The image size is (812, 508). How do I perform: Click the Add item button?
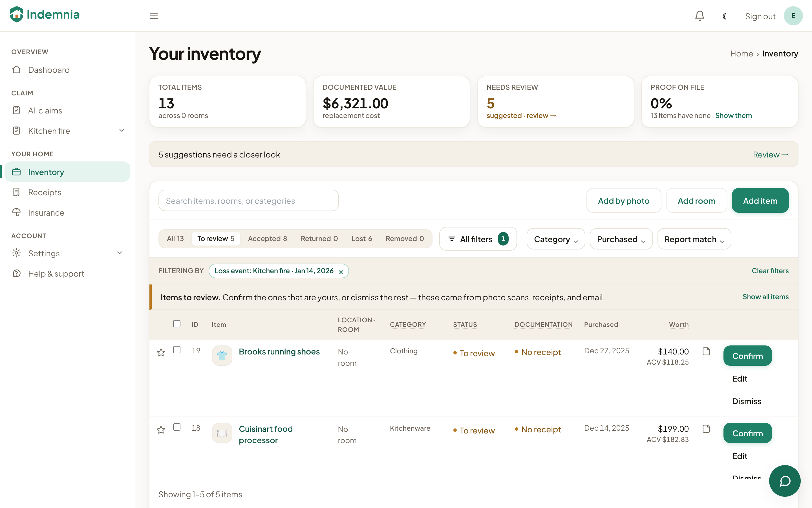[760, 201]
